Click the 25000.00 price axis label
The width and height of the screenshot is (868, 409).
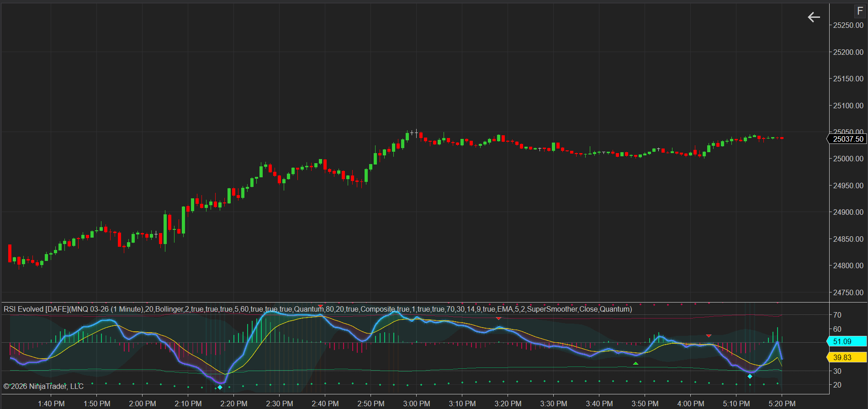[x=848, y=159]
